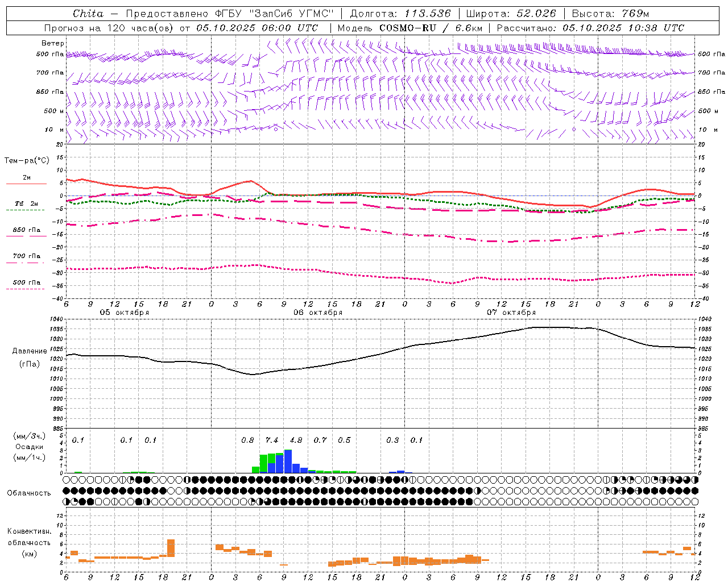Click the forecast start "05.10.2025 06:00 UTC"
The width and height of the screenshot is (728, 582).
click(x=257, y=28)
